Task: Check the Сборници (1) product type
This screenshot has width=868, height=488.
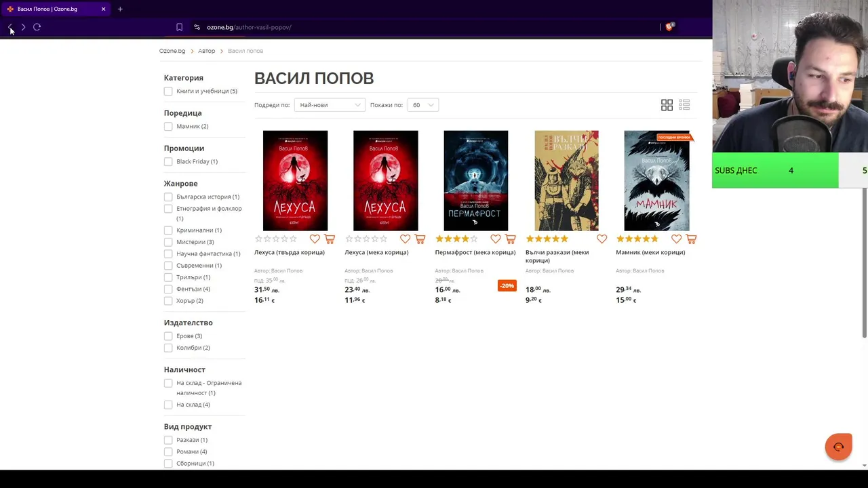Action: 168,464
